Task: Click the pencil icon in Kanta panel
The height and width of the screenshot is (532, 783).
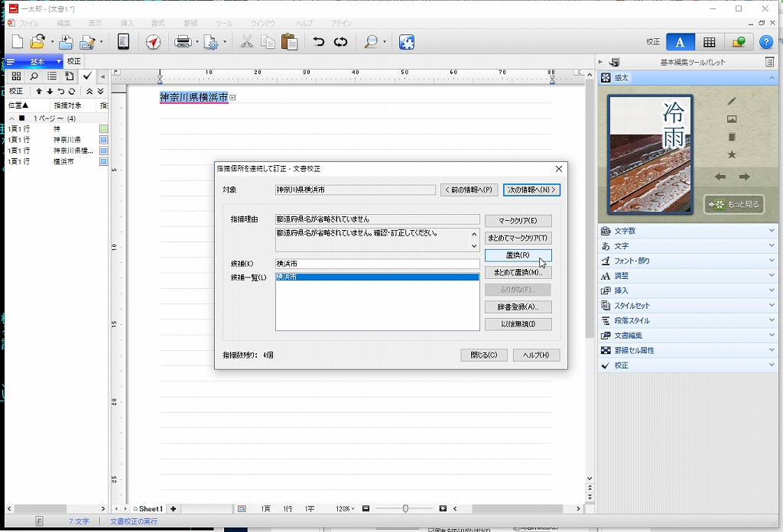Action: [x=732, y=101]
